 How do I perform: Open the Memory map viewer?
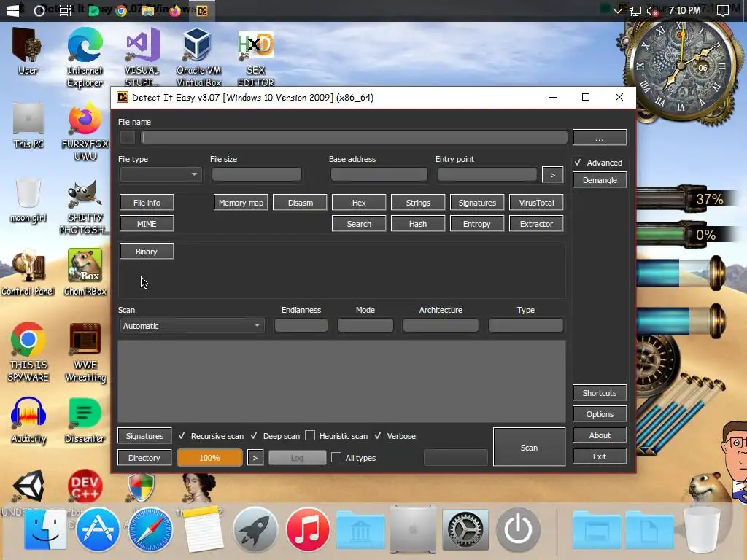(x=241, y=203)
